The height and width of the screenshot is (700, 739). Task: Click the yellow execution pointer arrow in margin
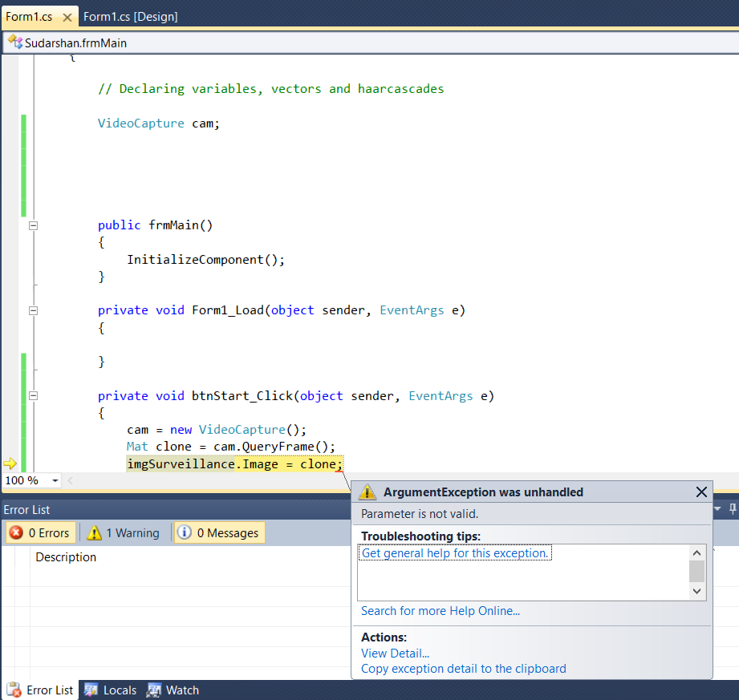[10, 463]
